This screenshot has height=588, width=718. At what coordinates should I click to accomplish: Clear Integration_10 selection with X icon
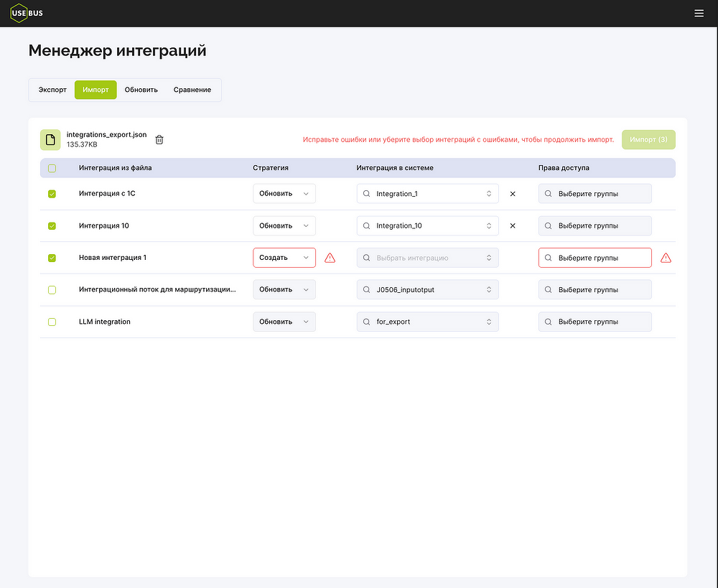tap(513, 226)
